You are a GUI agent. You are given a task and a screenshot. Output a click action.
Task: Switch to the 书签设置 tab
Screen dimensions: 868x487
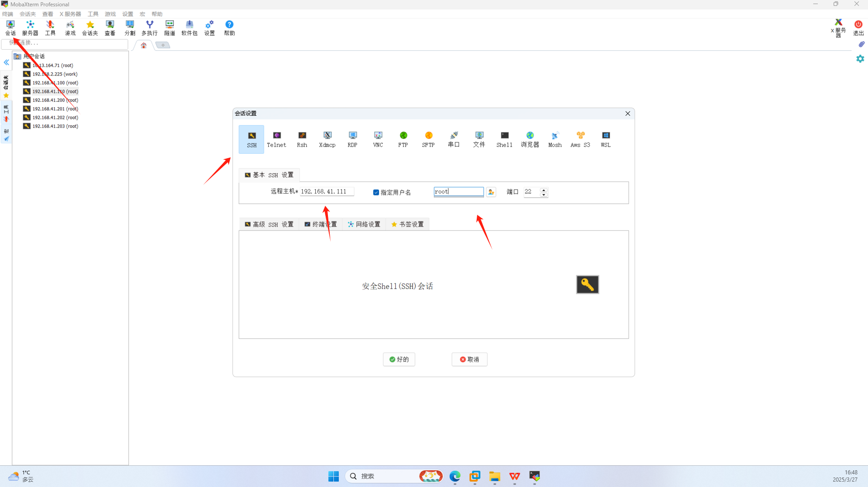click(408, 224)
